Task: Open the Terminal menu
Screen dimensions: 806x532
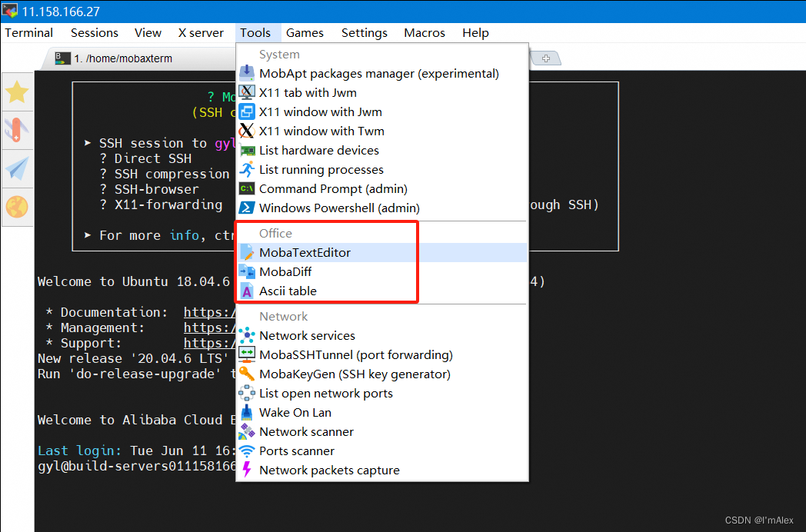Action: pos(28,33)
